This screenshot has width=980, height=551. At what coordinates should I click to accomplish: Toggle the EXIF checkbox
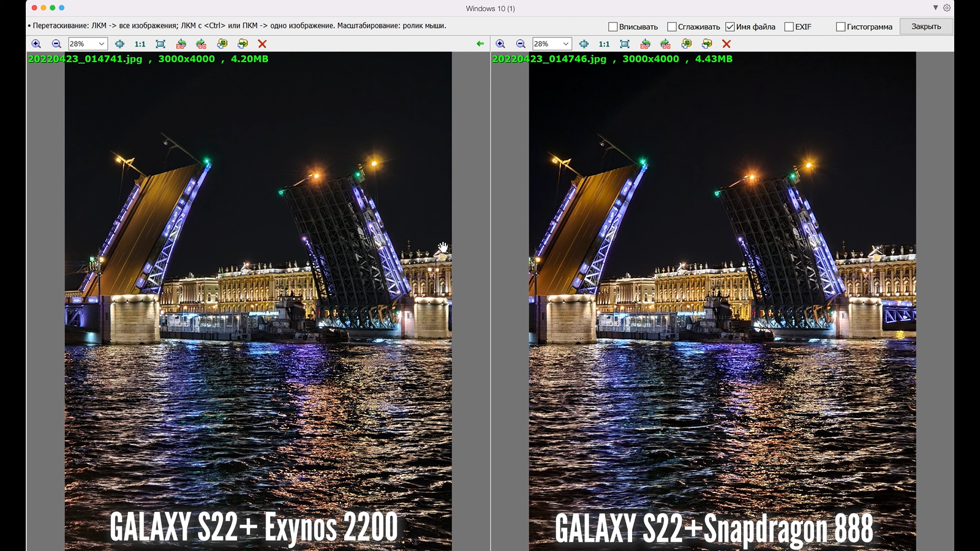tap(789, 27)
